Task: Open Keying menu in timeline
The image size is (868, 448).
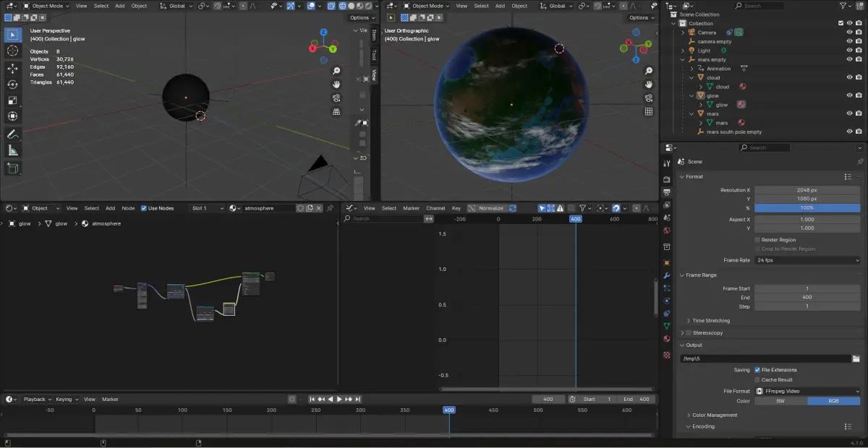Action: click(x=67, y=399)
